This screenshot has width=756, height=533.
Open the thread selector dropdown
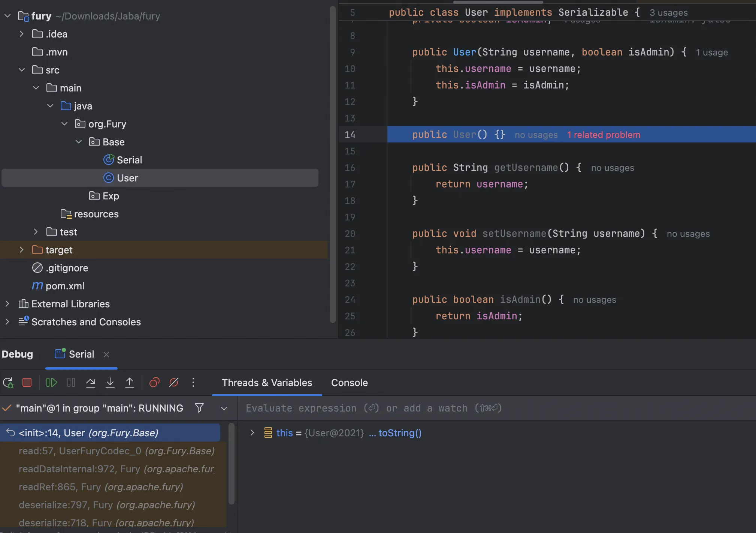tap(224, 408)
